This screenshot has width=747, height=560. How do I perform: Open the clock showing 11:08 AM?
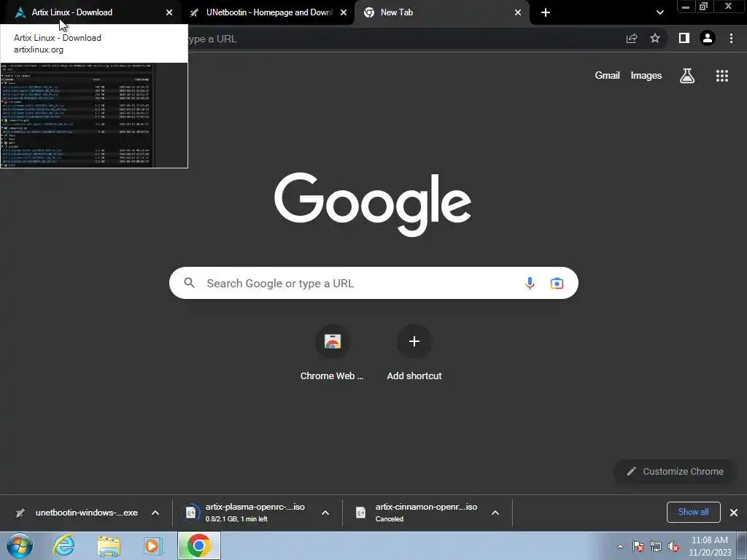(710, 546)
